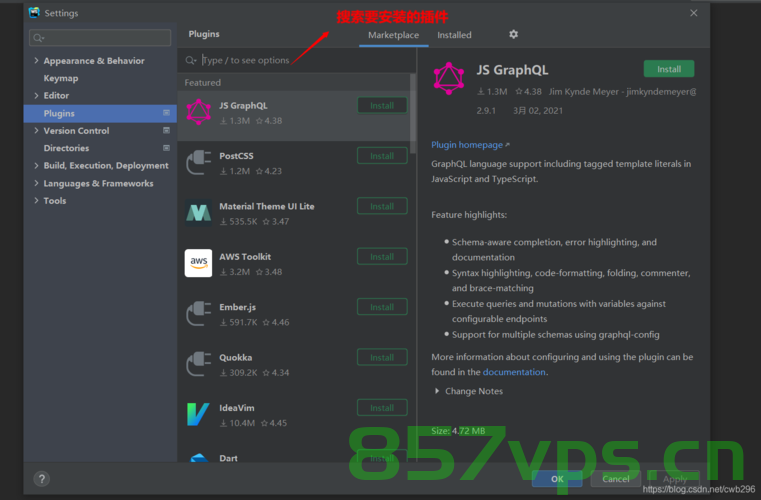Click the Quokka plugin icon

tap(199, 364)
